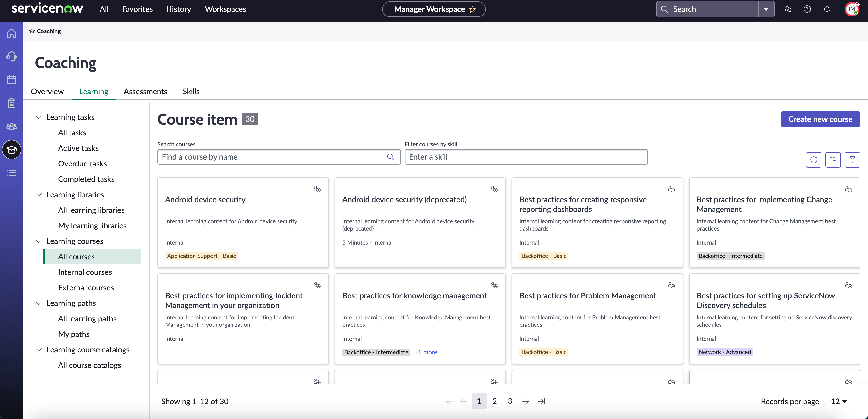The image size is (868, 419).
Task: Select All tasks in the sidebar tree
Action: click(x=72, y=132)
